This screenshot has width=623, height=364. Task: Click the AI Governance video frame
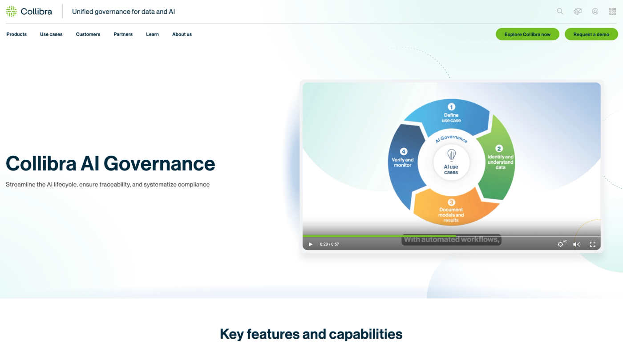pos(452,166)
